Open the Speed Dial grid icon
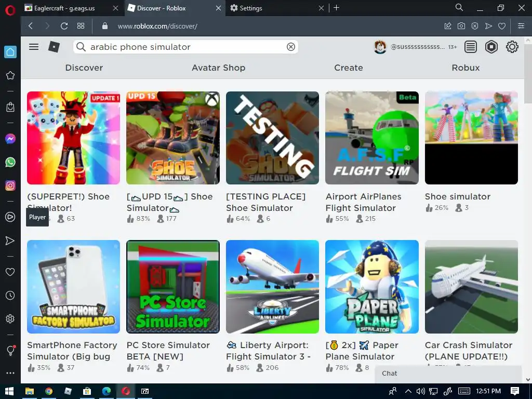Viewport: 532px width, 399px height. click(x=81, y=26)
